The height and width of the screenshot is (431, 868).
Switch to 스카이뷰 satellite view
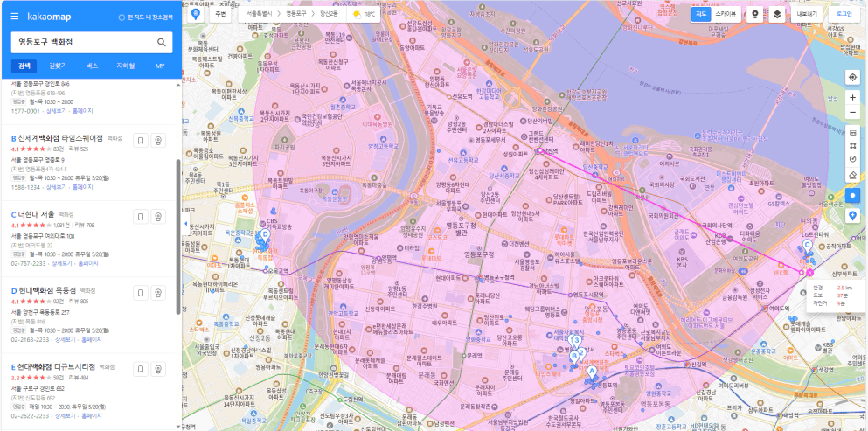point(726,14)
